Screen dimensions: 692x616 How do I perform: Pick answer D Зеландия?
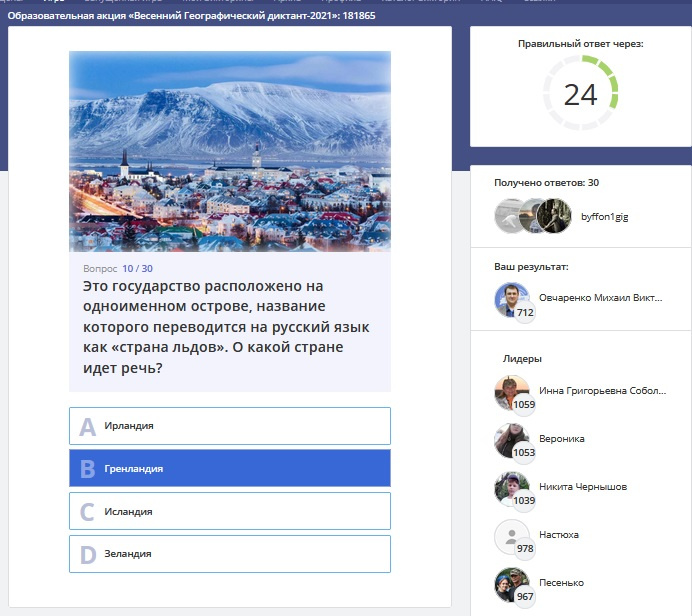(x=229, y=554)
